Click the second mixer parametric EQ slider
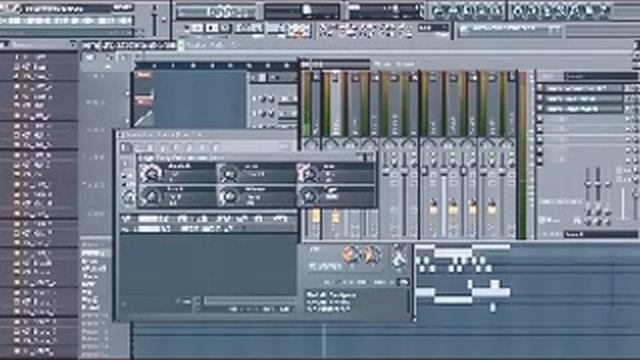Image resolution: width=640 pixels, height=360 pixels. [598, 184]
